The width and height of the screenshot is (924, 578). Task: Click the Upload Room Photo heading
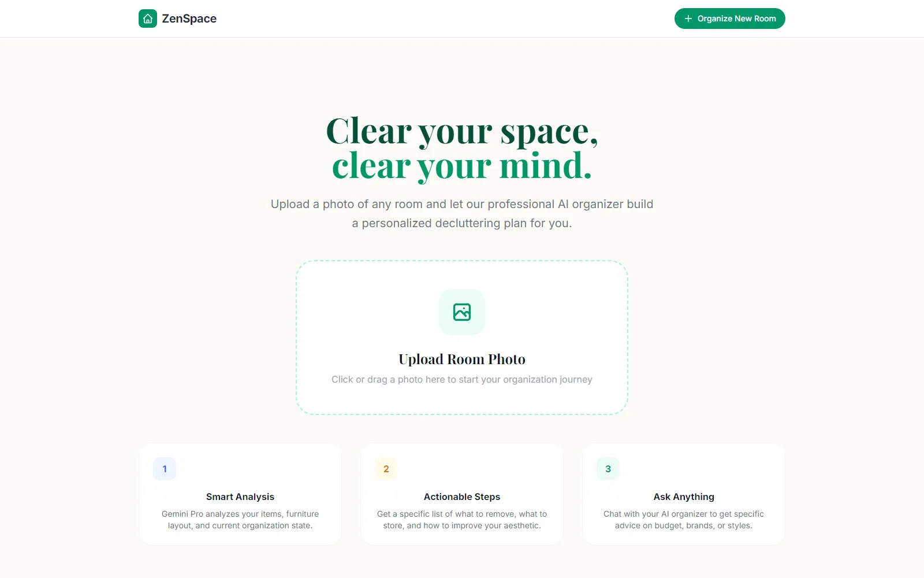click(462, 359)
